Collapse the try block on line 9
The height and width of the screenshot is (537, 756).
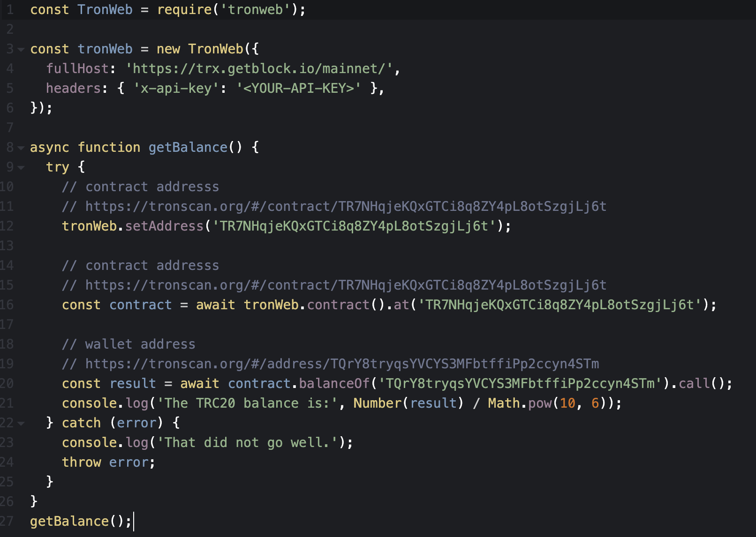point(21,167)
